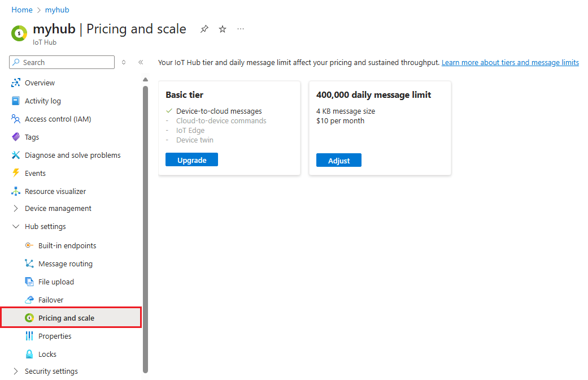Click the Locks padlock icon
Image resolution: width=588 pixels, height=380 pixels.
[29, 353]
